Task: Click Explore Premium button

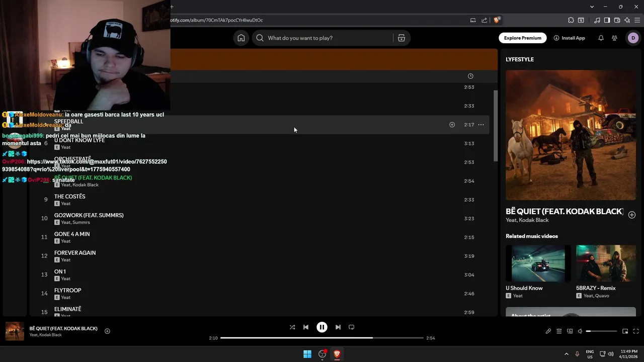Action: point(523,38)
